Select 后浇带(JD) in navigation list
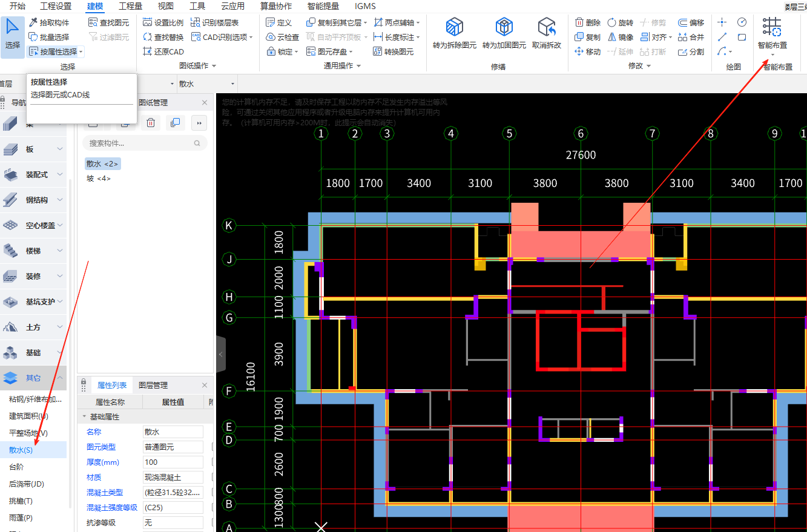Screen dimensions: 807x532 click(x=27, y=484)
